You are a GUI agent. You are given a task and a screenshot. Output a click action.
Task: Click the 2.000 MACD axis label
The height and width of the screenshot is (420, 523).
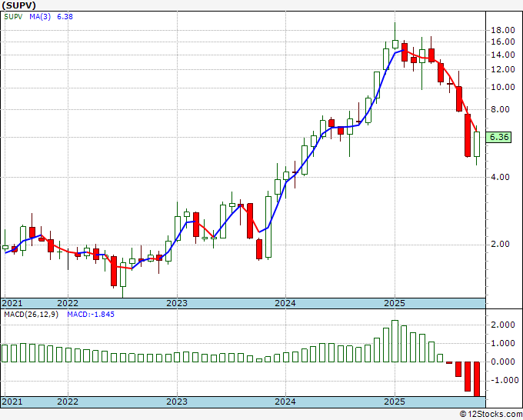(x=505, y=325)
